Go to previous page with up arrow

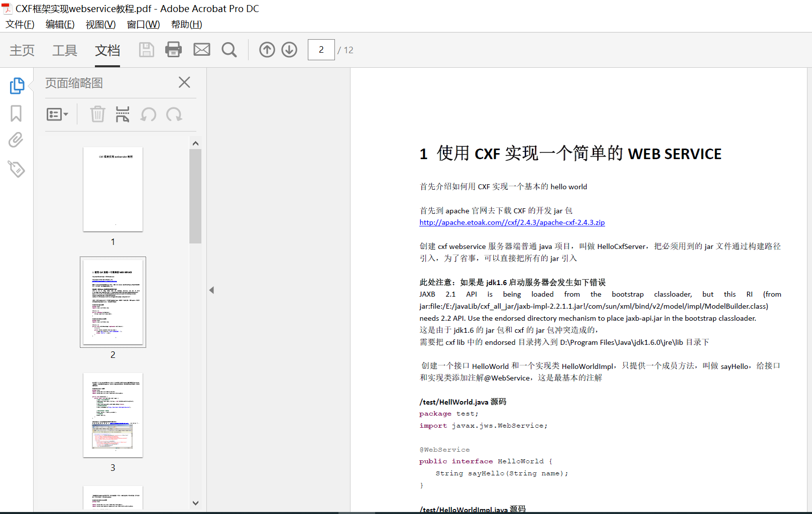[267, 50]
